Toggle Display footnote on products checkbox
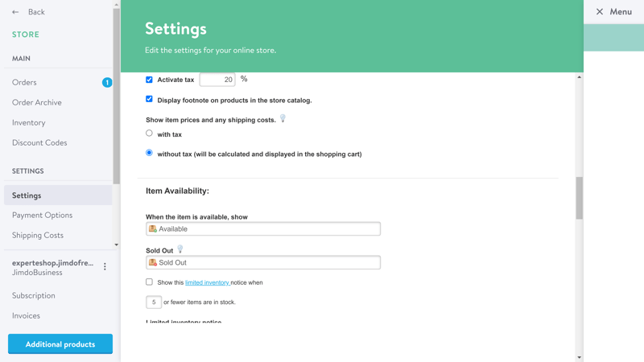Image resolution: width=644 pixels, height=362 pixels. [x=149, y=100]
